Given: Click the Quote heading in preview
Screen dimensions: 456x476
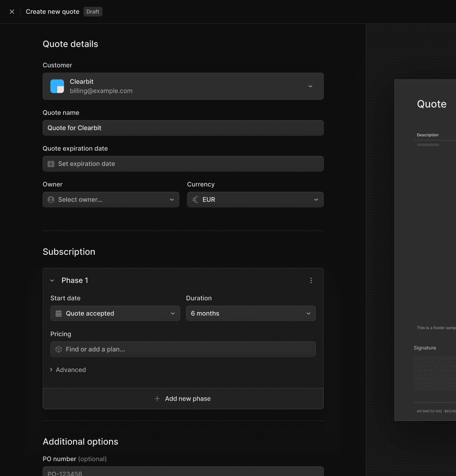Looking at the screenshot, I should pos(432,104).
